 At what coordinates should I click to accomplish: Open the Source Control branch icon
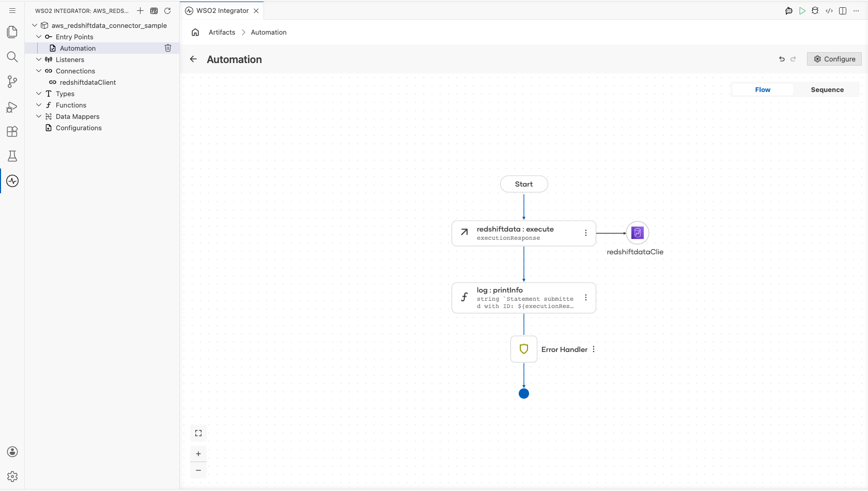12,82
